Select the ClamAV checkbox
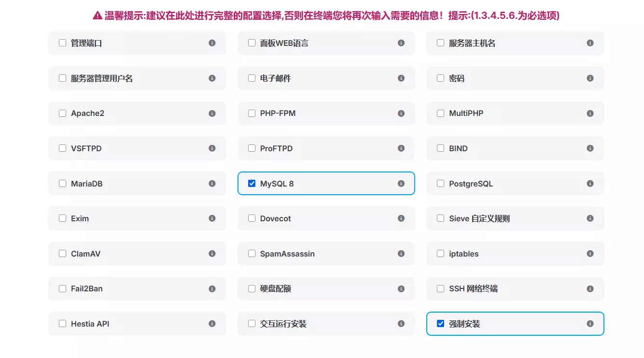644x358 pixels. 62,254
